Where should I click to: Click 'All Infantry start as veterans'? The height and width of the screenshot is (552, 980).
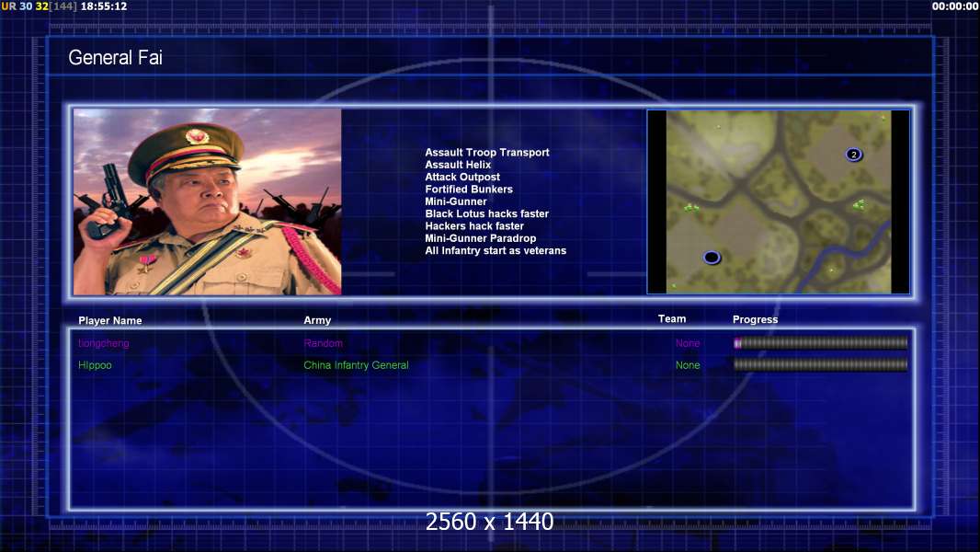(496, 250)
